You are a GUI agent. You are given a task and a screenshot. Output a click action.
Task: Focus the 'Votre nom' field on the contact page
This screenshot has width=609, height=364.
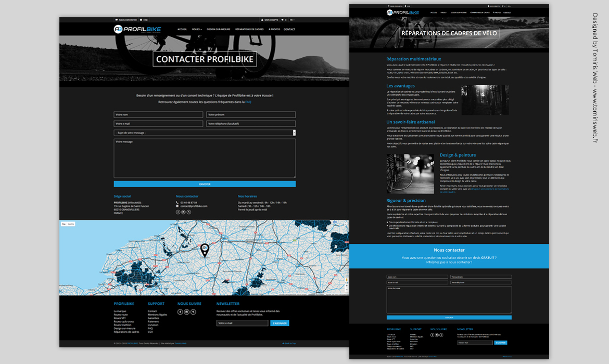[x=158, y=114]
